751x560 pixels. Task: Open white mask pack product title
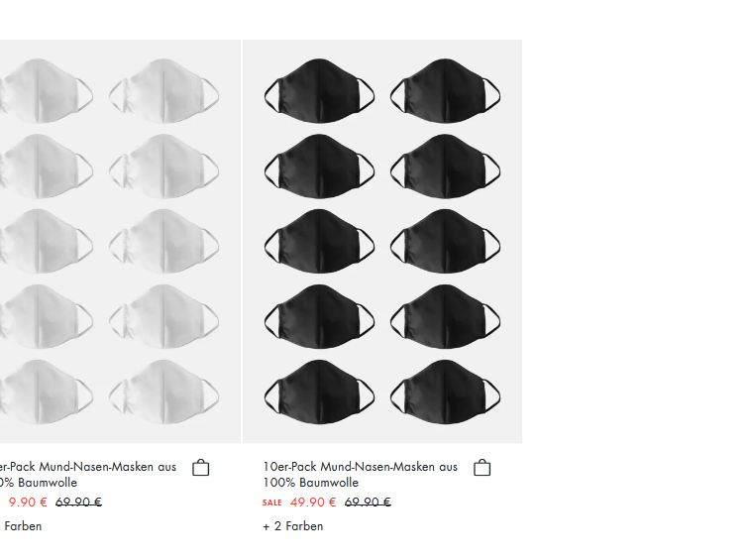click(x=88, y=474)
